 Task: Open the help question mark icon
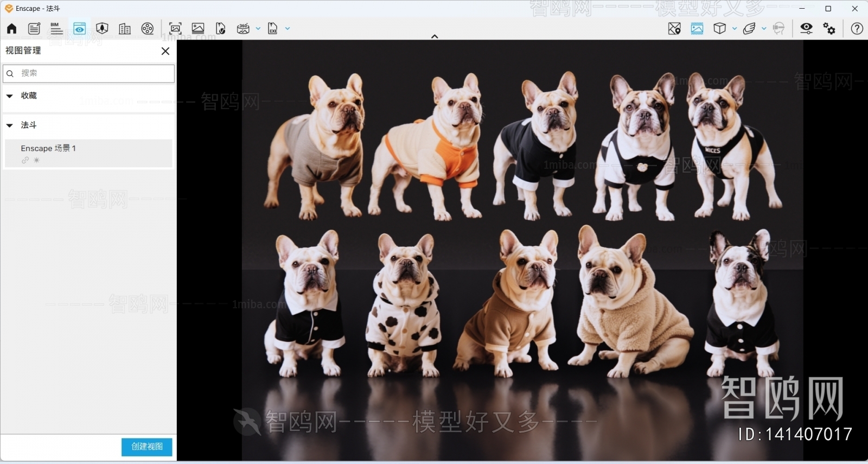click(857, 29)
